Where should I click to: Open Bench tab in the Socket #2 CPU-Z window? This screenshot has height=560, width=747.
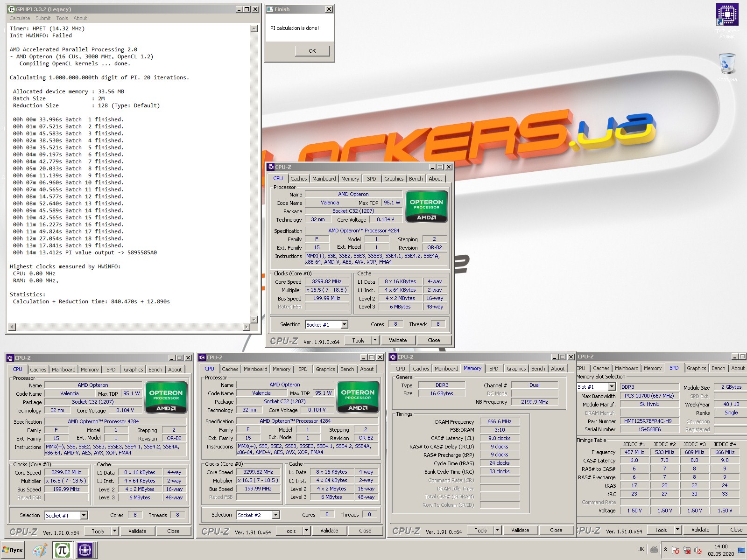click(x=347, y=369)
